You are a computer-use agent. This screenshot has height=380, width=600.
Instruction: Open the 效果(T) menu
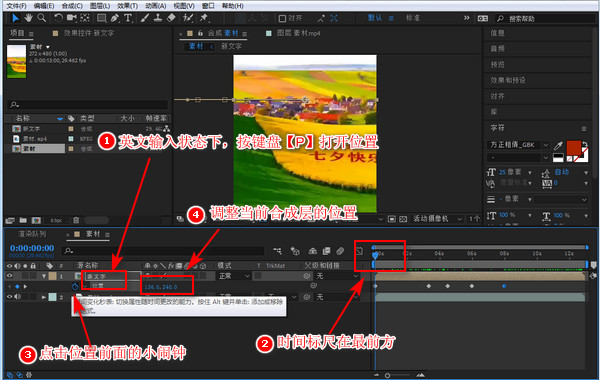[127, 6]
